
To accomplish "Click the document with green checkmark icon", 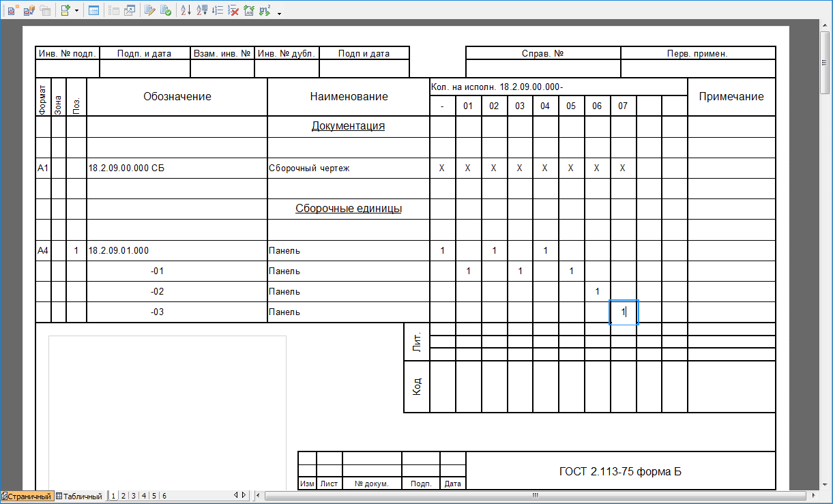I will point(166,10).
